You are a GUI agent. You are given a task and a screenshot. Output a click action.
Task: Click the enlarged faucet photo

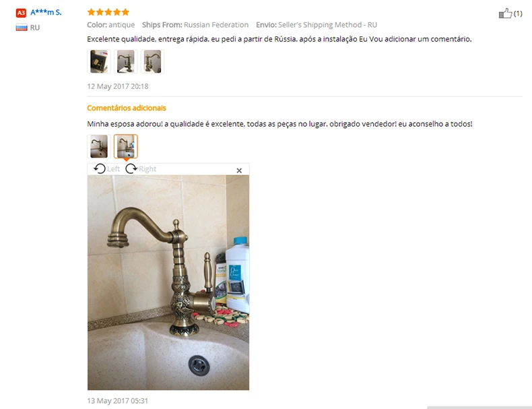[168, 282]
